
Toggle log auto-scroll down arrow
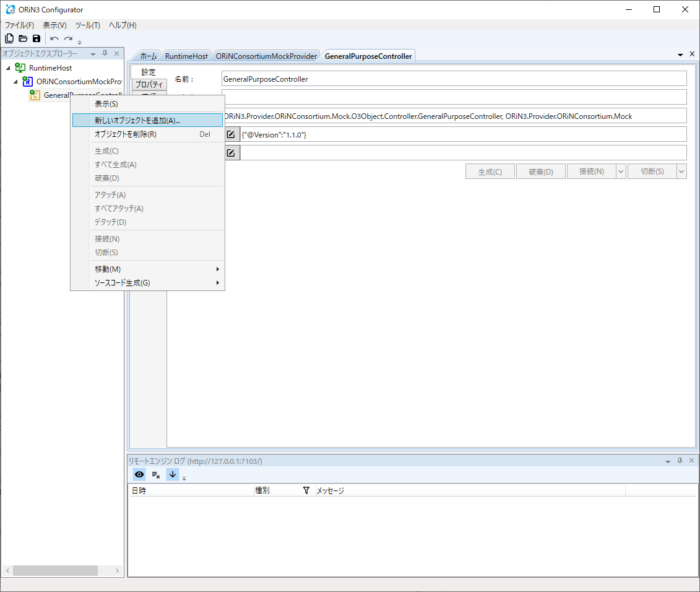tap(172, 474)
